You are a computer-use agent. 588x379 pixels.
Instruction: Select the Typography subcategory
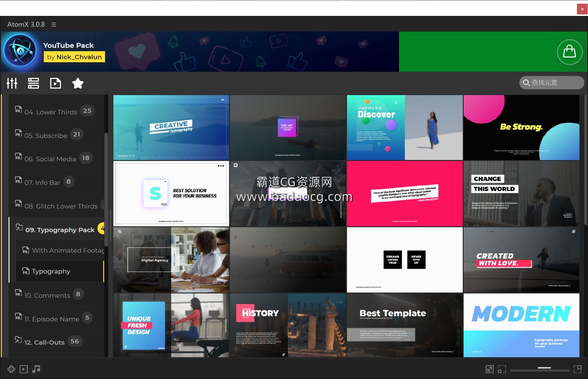click(60, 271)
